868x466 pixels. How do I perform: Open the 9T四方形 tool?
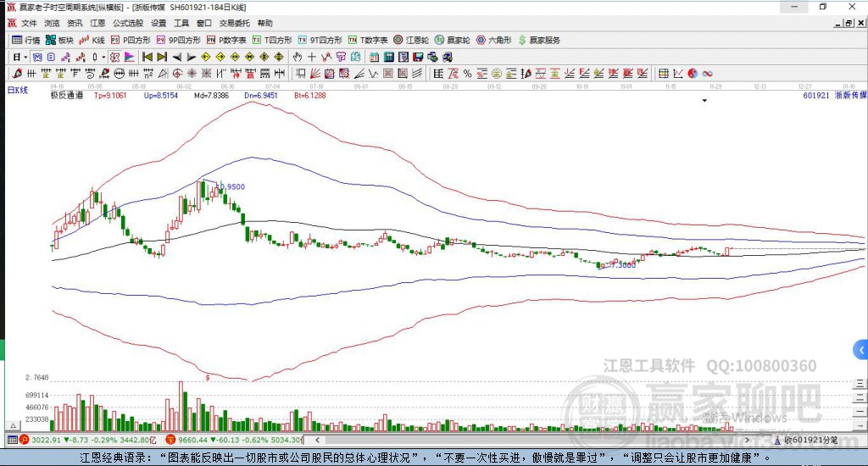point(320,40)
